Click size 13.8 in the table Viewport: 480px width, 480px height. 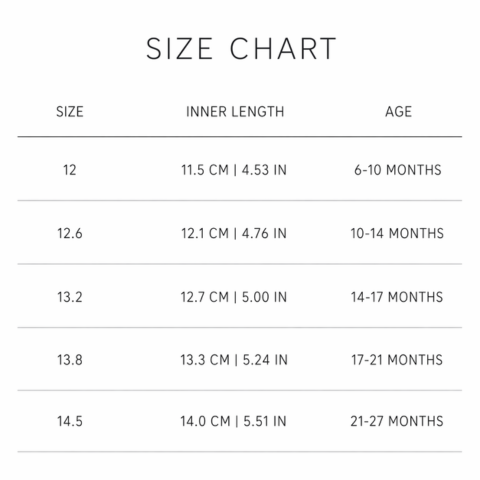tap(70, 360)
